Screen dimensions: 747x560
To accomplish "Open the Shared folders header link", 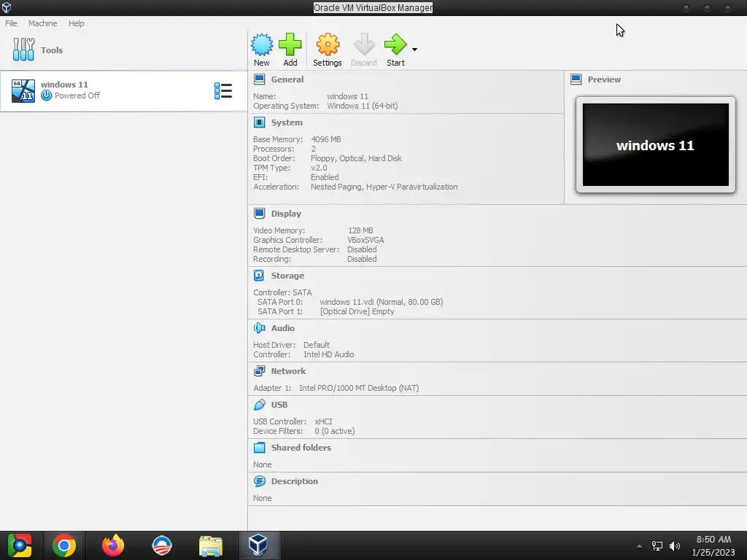I will point(301,448).
